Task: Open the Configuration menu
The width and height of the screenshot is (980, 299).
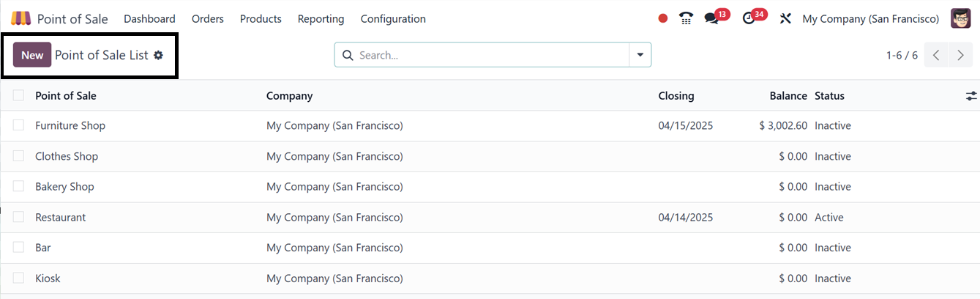Action: (x=393, y=18)
